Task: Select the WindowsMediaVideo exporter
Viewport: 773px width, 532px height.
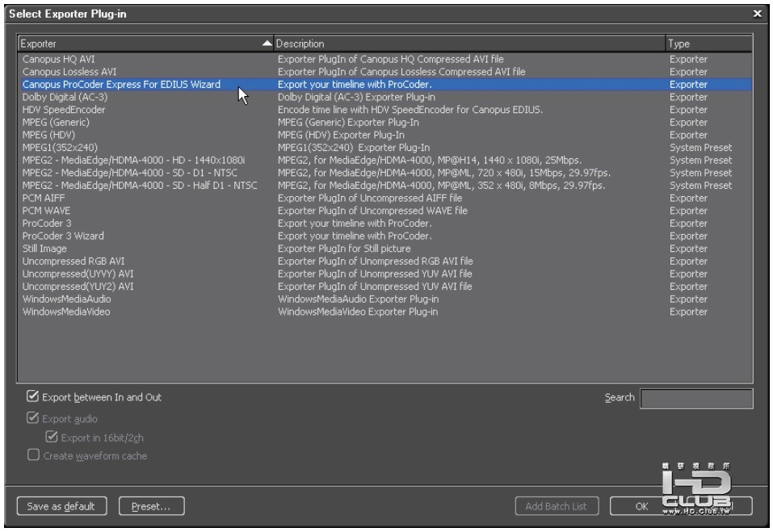Action: (384, 312)
